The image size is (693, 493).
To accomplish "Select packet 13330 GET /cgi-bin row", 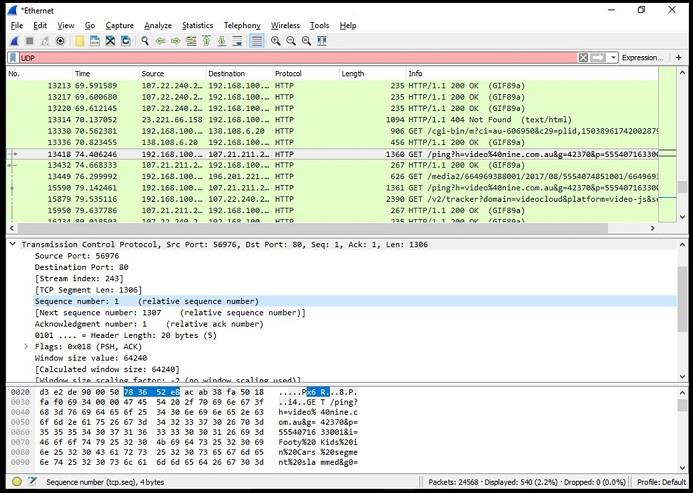I will coord(332,131).
